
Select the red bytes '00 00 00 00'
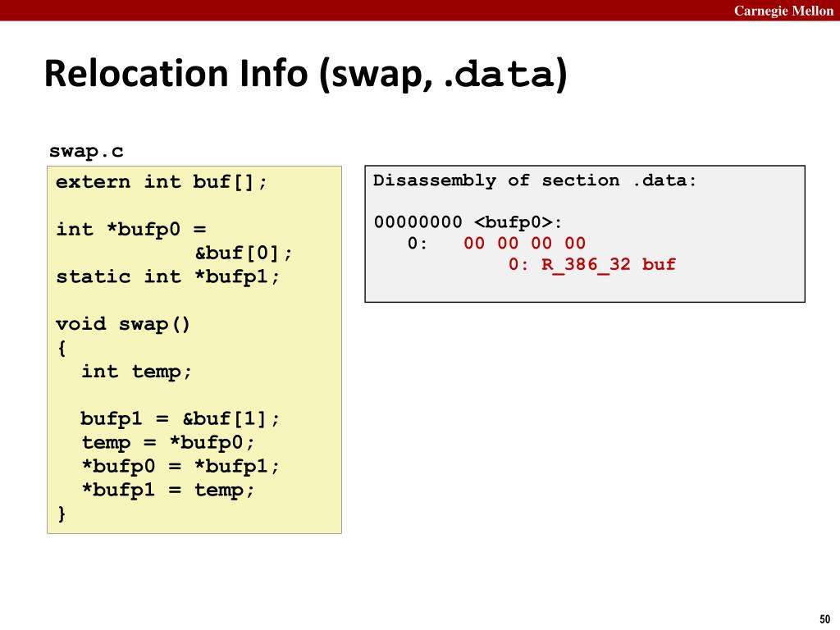pyautogui.click(x=524, y=243)
